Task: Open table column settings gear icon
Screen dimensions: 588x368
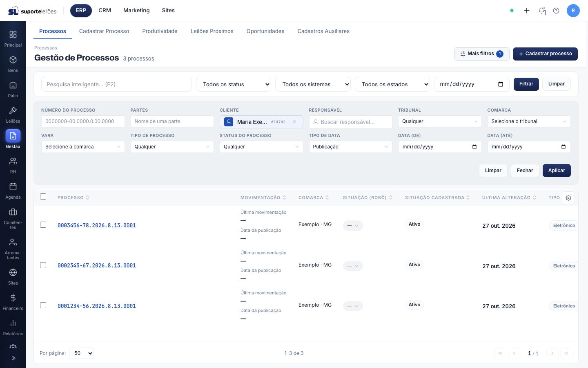Action: click(568, 198)
